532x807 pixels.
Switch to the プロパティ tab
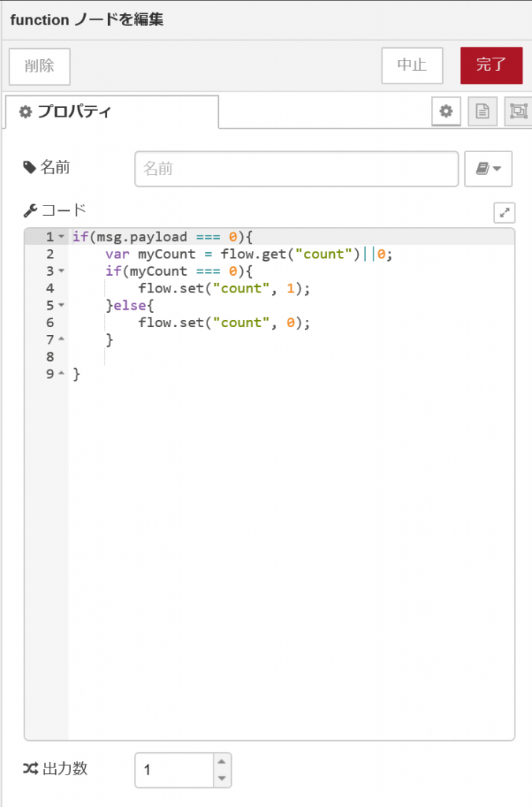point(111,112)
